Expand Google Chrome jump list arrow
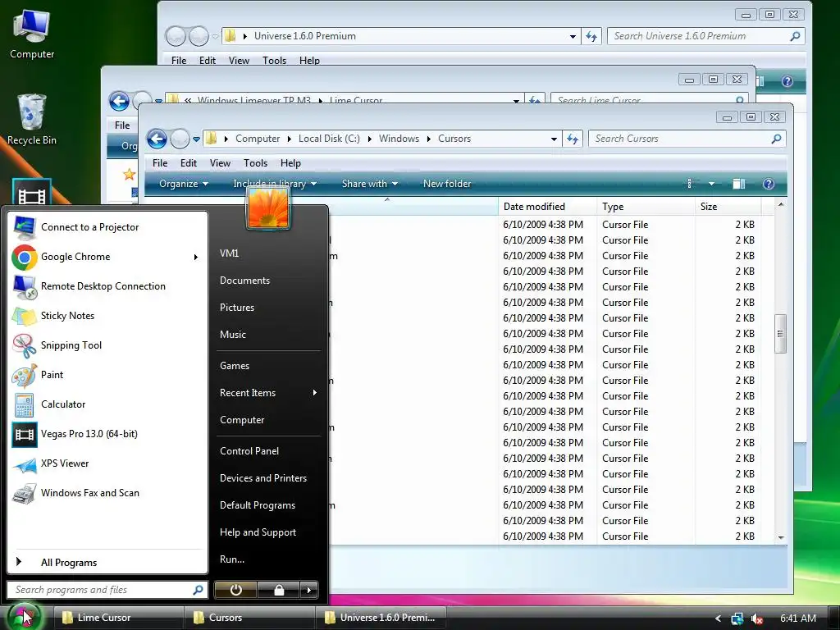The image size is (840, 630). pyautogui.click(x=196, y=257)
